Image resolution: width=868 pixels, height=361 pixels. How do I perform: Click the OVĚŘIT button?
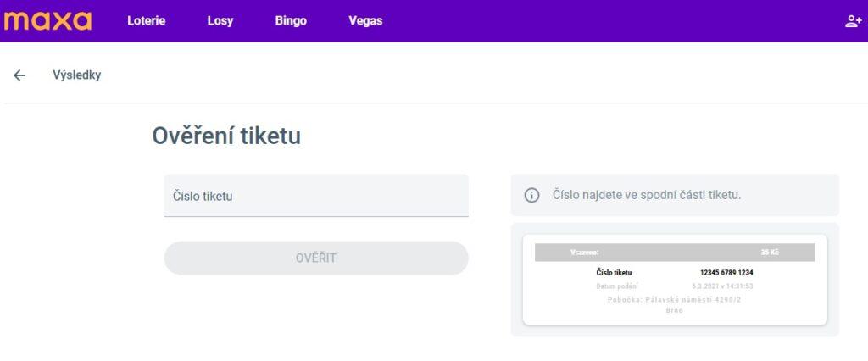316,258
